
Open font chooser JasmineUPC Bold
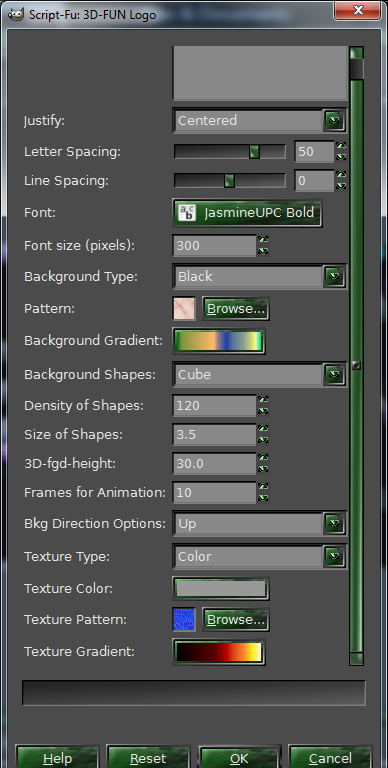pyautogui.click(x=247, y=213)
